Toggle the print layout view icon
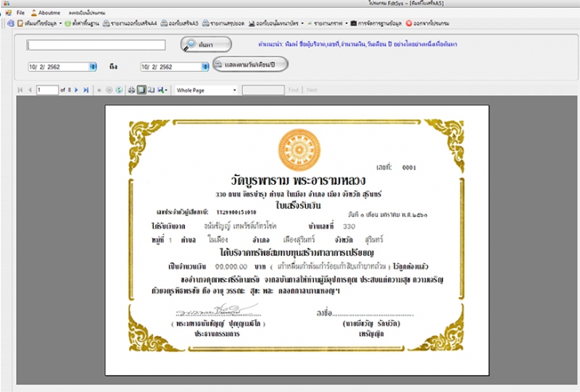The width and height of the screenshot is (580, 392). tap(141, 90)
